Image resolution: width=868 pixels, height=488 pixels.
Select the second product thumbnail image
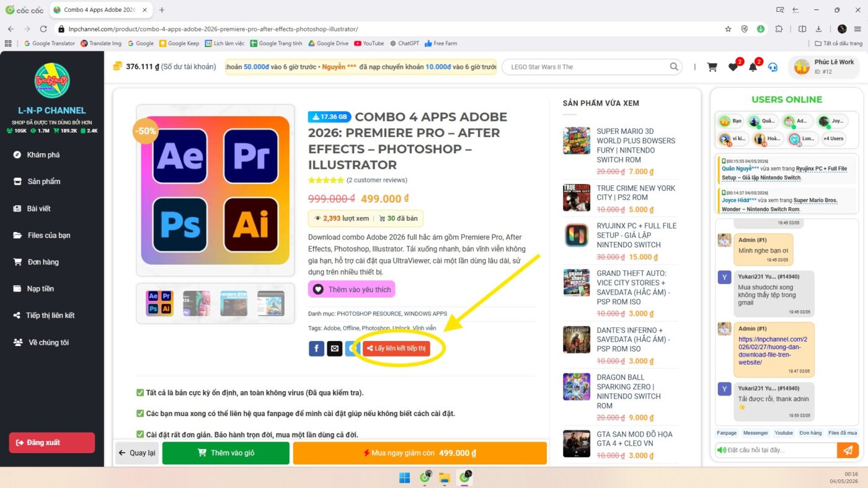click(x=197, y=303)
